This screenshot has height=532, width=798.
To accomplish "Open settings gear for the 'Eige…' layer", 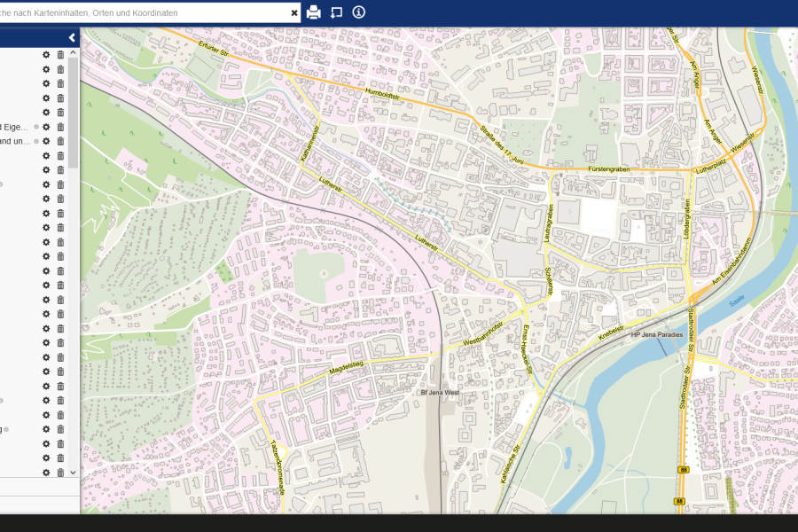I will [x=46, y=127].
